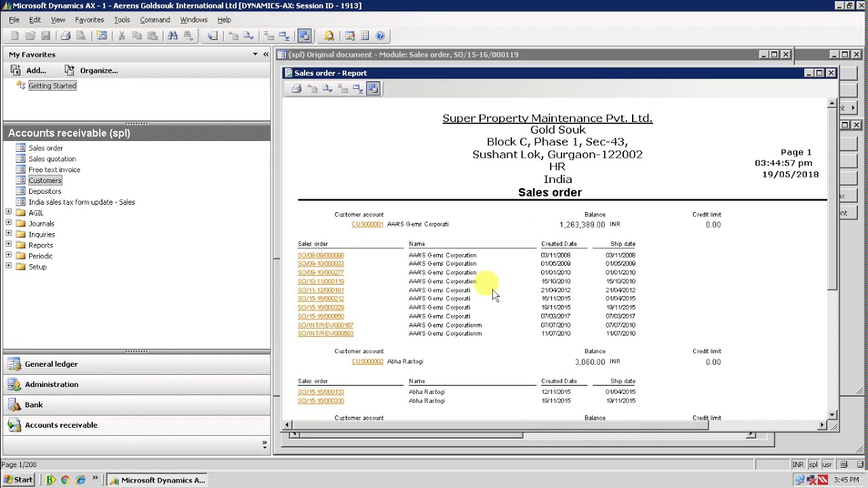Click the Paste toolbar icon
This screenshot has width=868, height=488.
coord(153,36)
